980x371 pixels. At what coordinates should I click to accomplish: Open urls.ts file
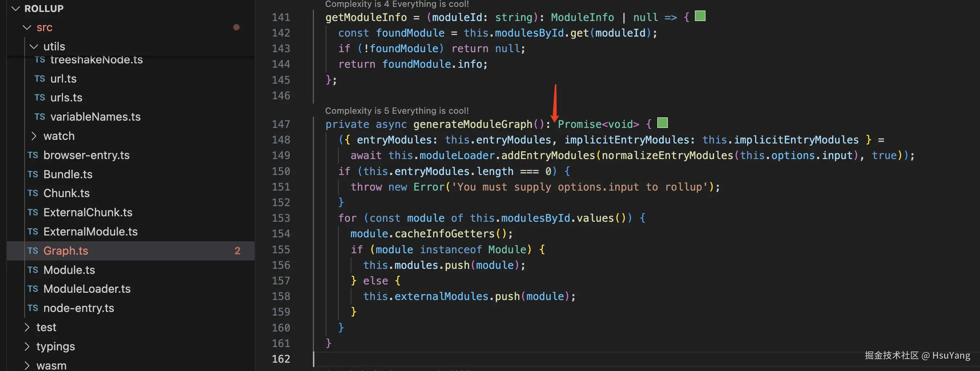pos(66,98)
